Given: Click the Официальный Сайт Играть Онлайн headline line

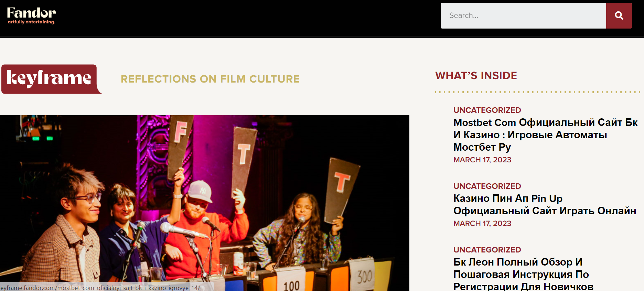Looking at the screenshot, I should coord(545,211).
